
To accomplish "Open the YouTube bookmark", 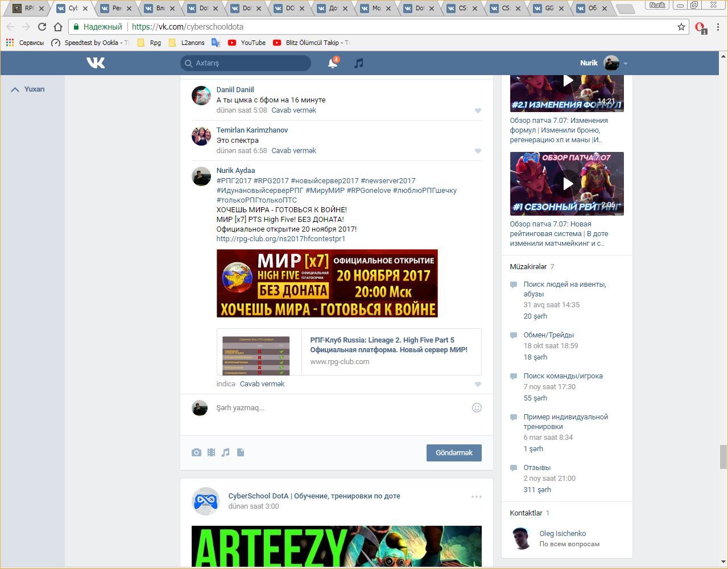I will point(247,43).
